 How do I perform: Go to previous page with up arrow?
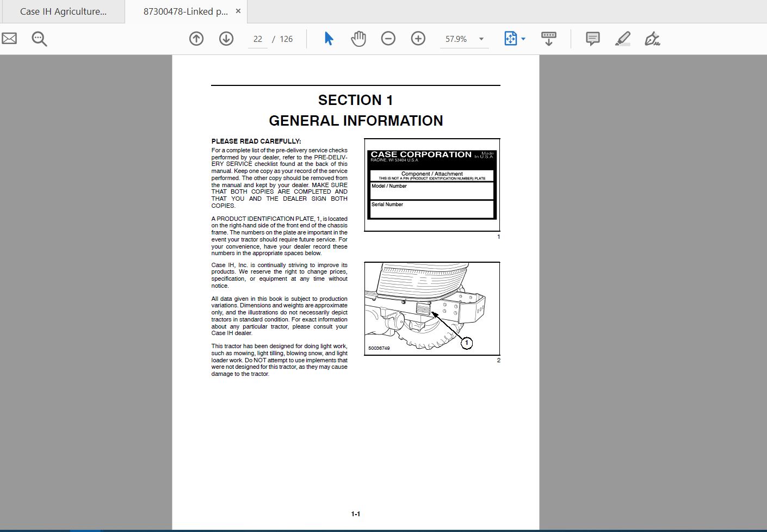(x=196, y=39)
